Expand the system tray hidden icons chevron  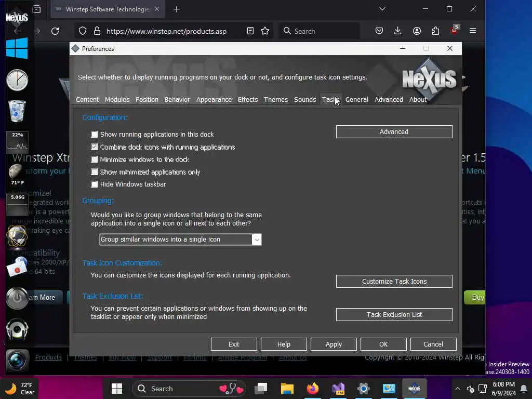[x=457, y=389]
